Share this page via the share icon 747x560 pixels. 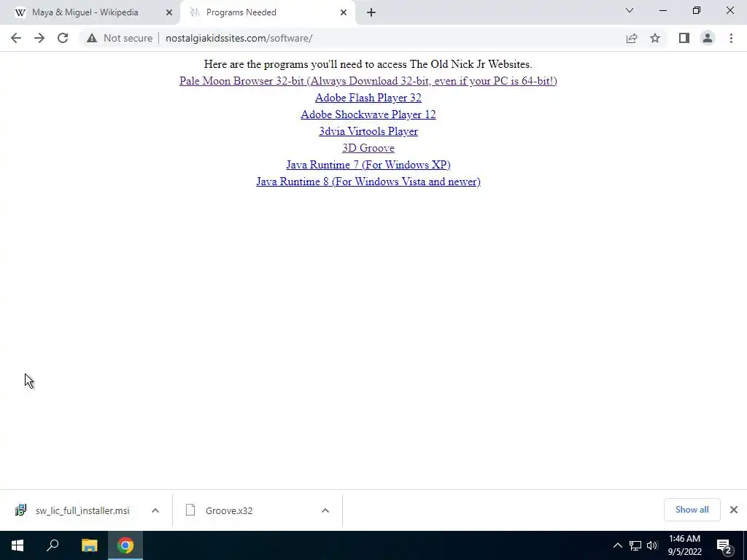pyautogui.click(x=632, y=38)
